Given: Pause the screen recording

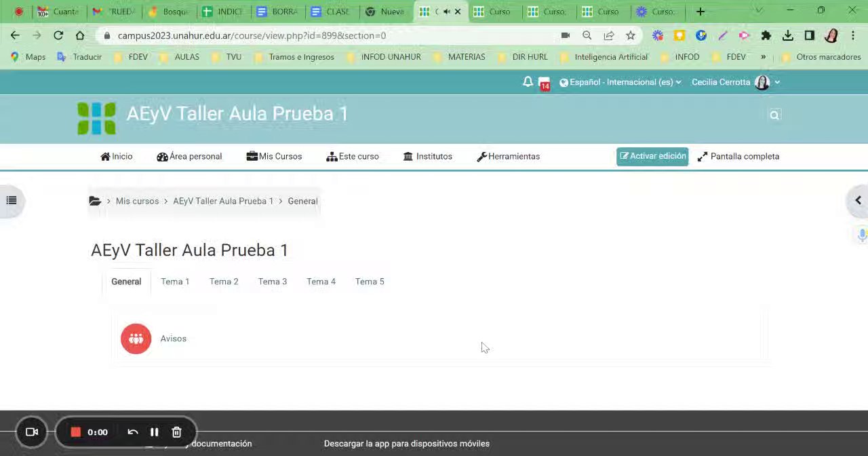Looking at the screenshot, I should coord(155,432).
